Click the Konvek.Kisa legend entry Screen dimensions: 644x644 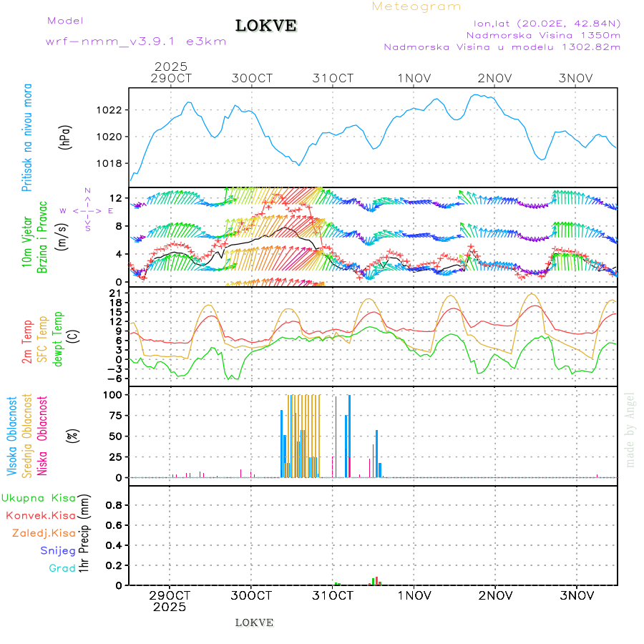coord(41,515)
